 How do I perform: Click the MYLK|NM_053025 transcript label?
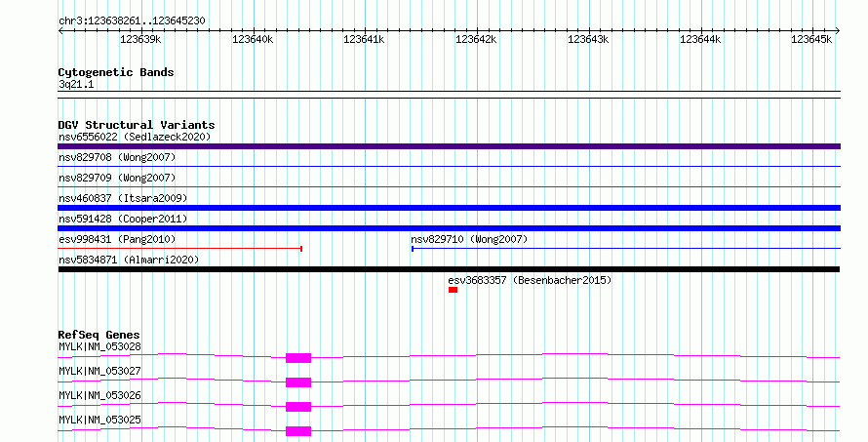[99, 420]
